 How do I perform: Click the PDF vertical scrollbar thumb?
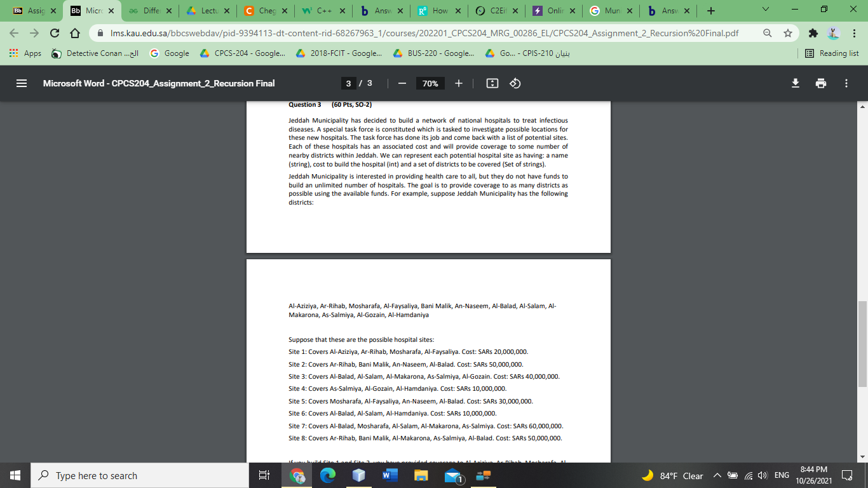863,343
